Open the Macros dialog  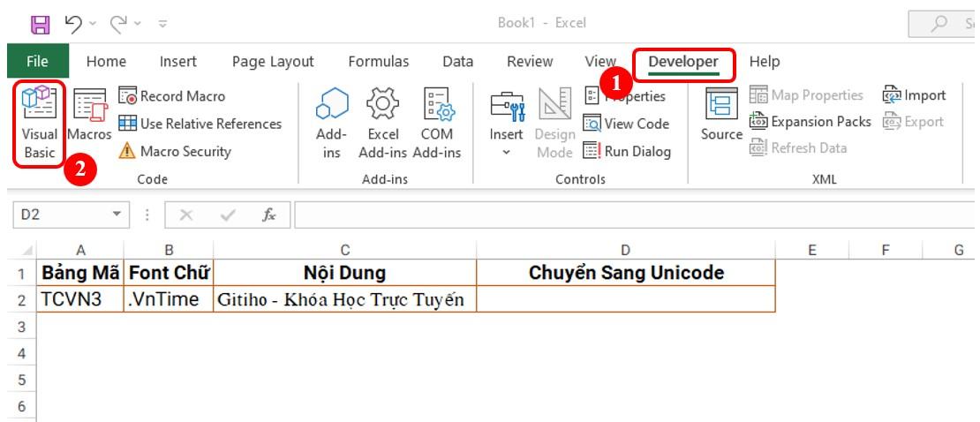click(89, 115)
